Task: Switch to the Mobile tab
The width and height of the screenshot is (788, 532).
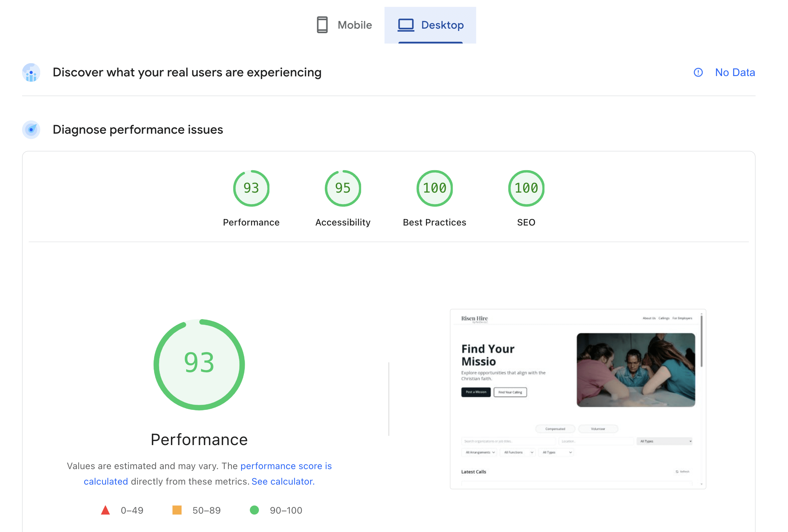Action: 345,25
